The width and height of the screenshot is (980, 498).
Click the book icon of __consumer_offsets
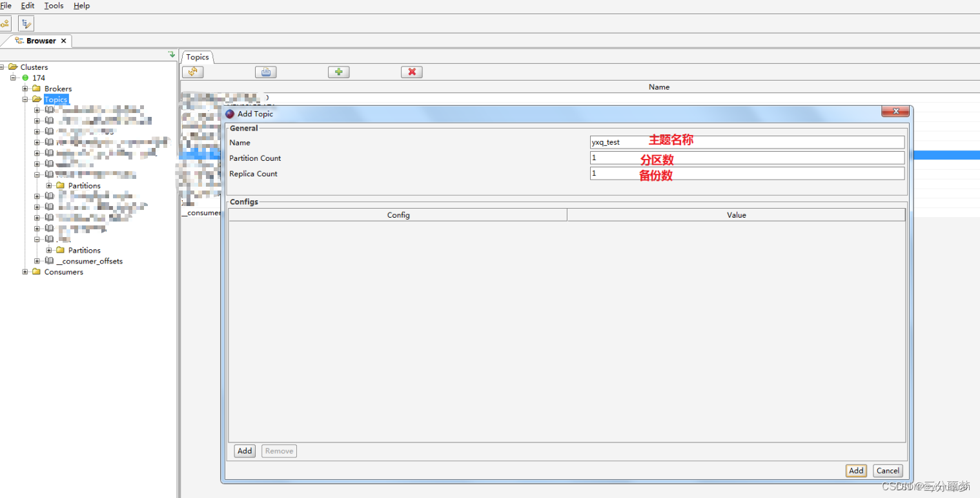(49, 261)
